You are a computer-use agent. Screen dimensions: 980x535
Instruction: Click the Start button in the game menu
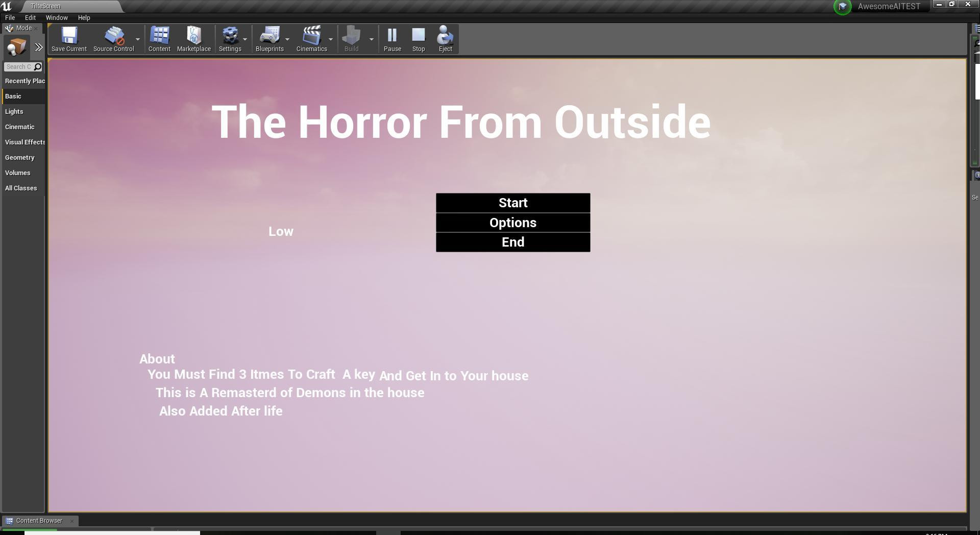513,203
